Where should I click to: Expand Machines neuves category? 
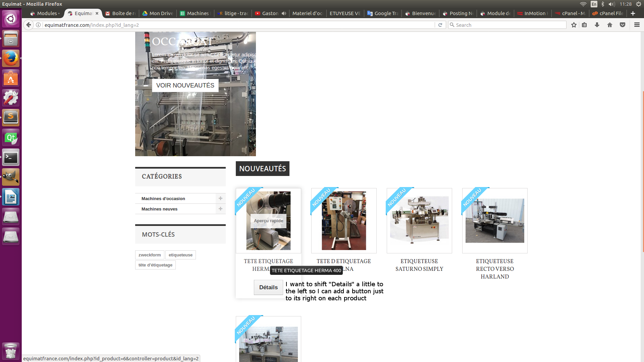point(220,209)
